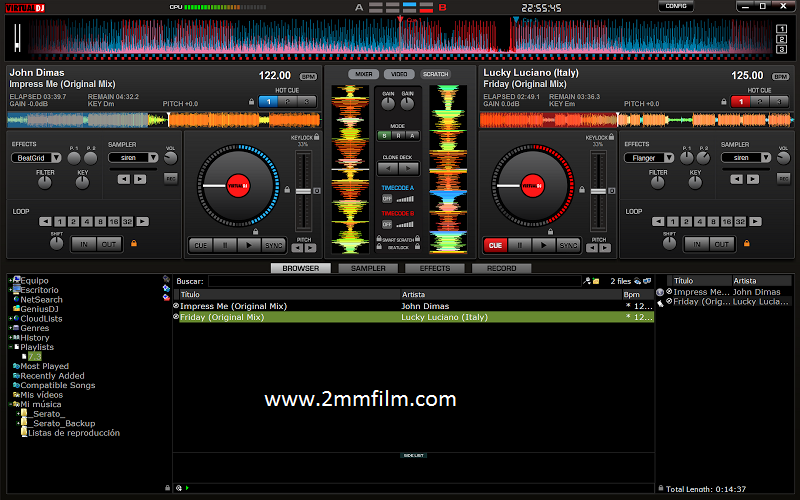Expand the Equipo tree node
Image resolution: width=800 pixels, height=500 pixels.
(10, 280)
